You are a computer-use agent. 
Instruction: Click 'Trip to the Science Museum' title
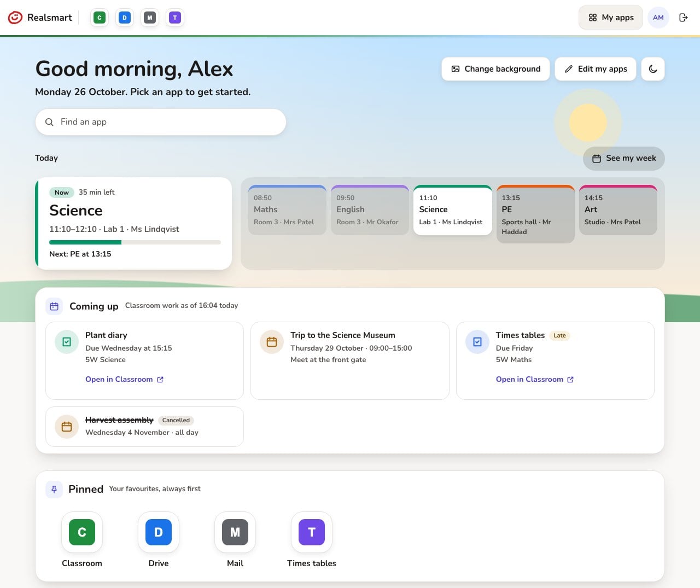(x=343, y=335)
